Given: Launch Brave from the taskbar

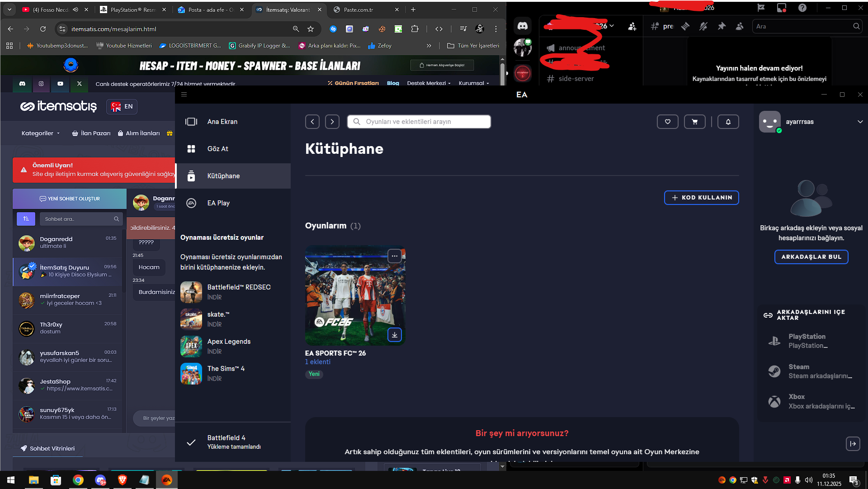Looking at the screenshot, I should [122, 480].
